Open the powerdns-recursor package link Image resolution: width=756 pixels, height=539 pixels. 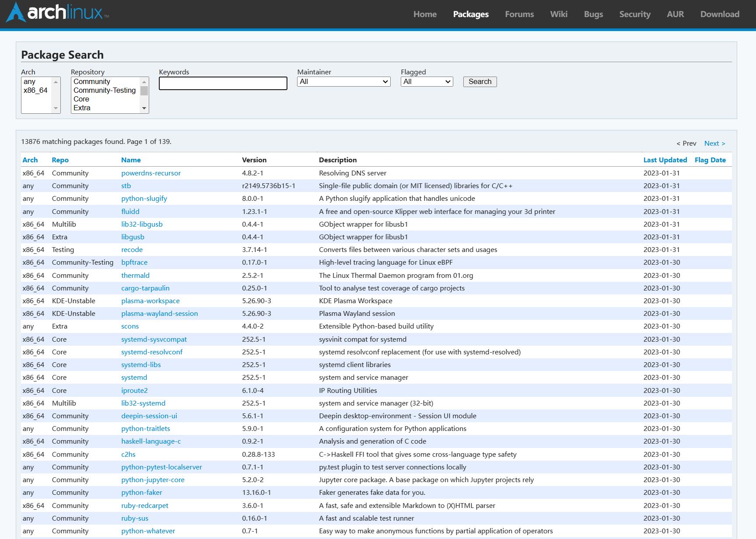click(x=151, y=173)
